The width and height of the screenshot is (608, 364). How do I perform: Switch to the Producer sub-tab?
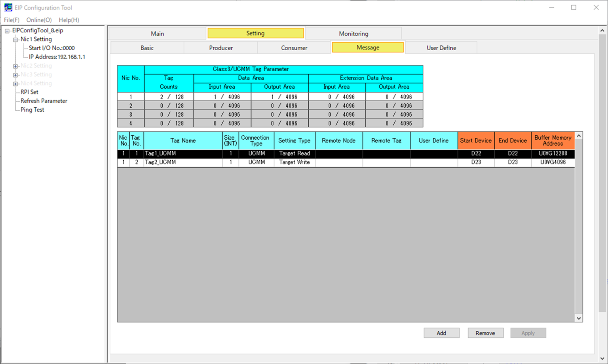click(220, 47)
